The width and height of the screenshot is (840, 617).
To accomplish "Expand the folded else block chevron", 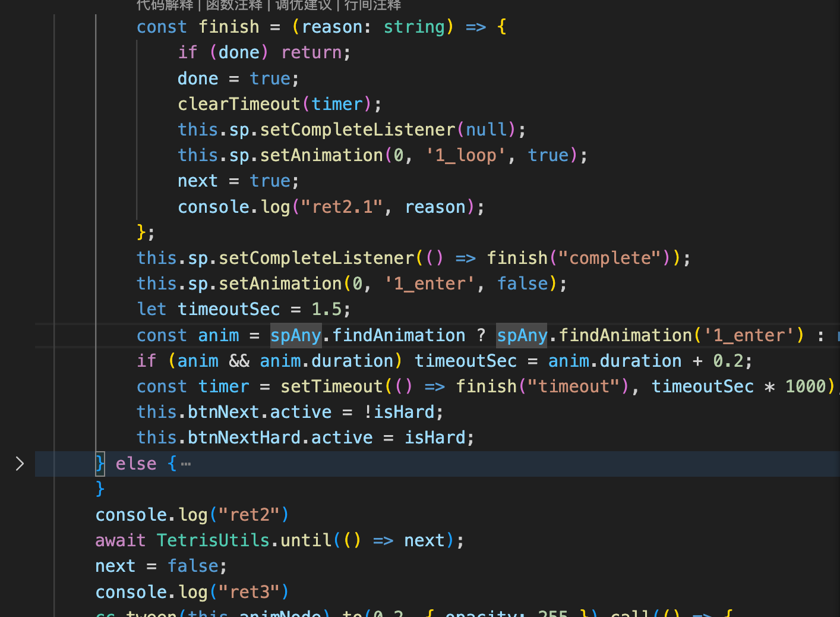I will [20, 464].
